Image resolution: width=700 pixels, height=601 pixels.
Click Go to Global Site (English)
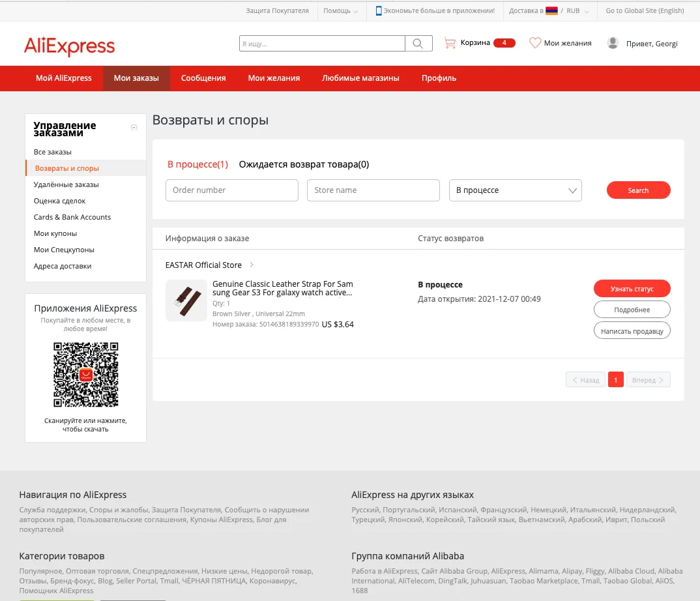[x=645, y=10]
